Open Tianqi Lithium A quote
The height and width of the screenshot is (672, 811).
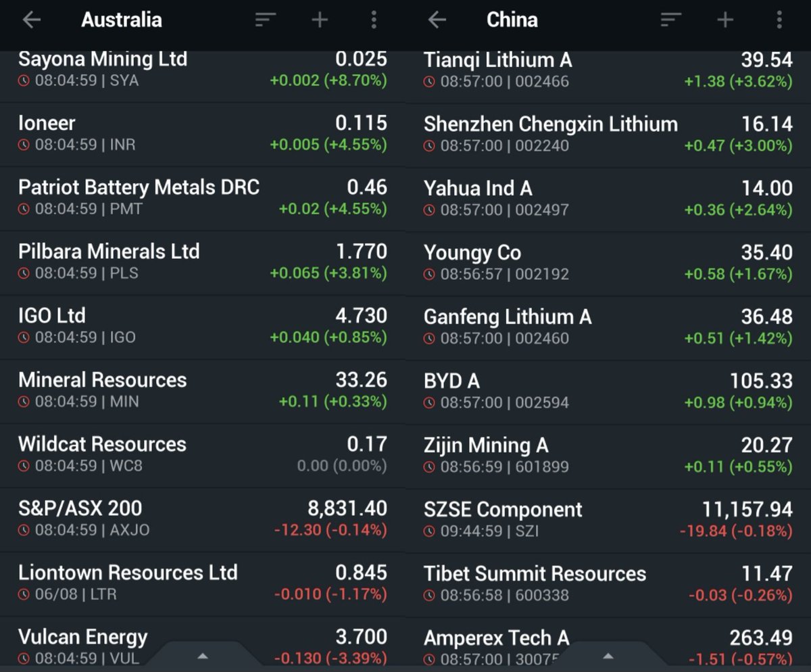click(x=608, y=77)
